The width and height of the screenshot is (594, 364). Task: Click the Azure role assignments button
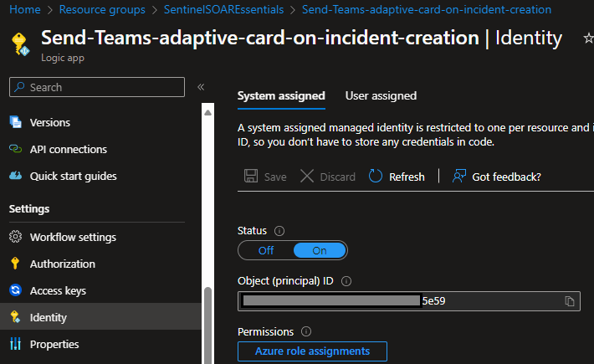(x=312, y=351)
